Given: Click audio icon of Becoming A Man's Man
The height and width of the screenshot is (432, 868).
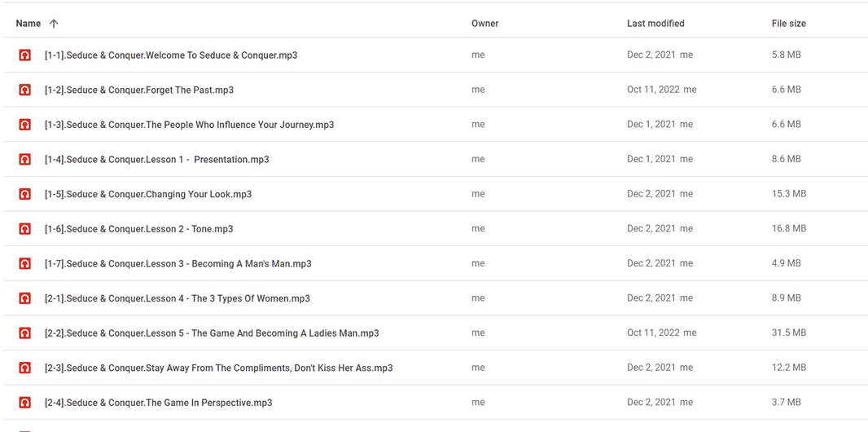Looking at the screenshot, I should 24,263.
